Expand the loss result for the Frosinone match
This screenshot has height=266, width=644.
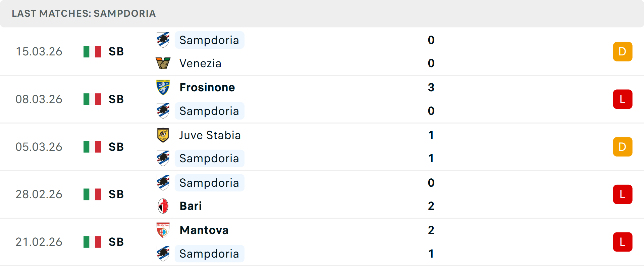tap(623, 99)
